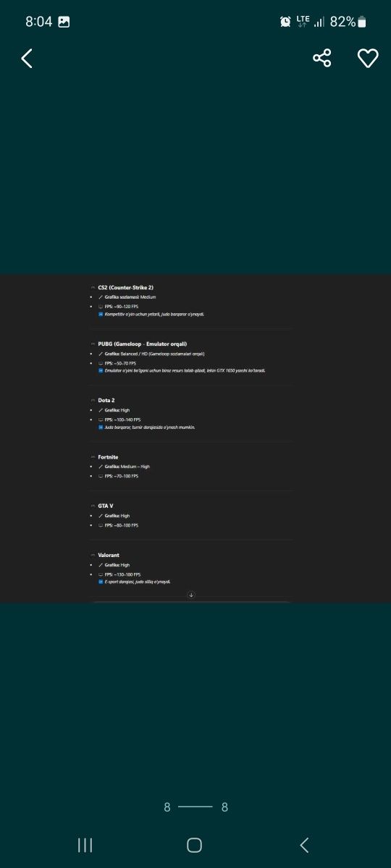Tap the "CS2 (Counter-Strike 2)" heading
391x868 pixels.
(126, 287)
